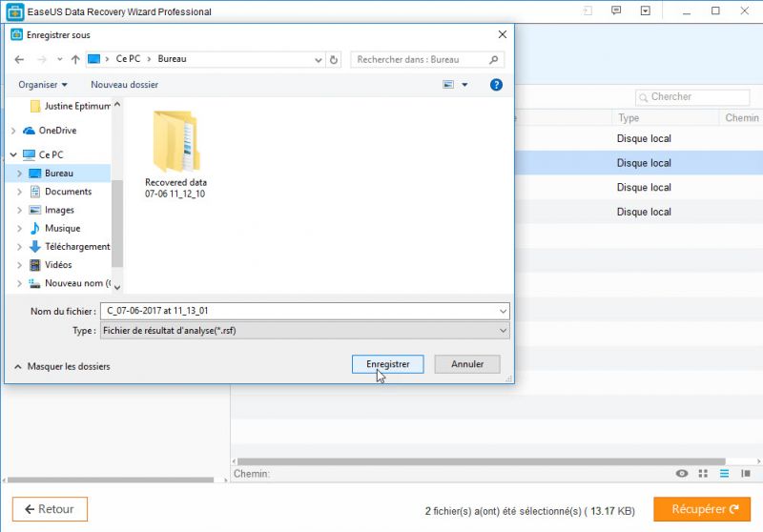763x532 pixels.
Task: Close the Enregistrer sous dialog
Action: coord(503,34)
